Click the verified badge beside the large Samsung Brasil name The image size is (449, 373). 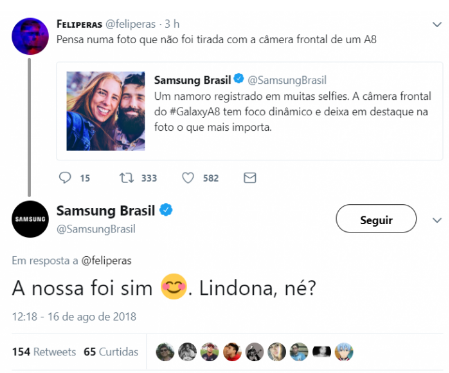(166, 210)
